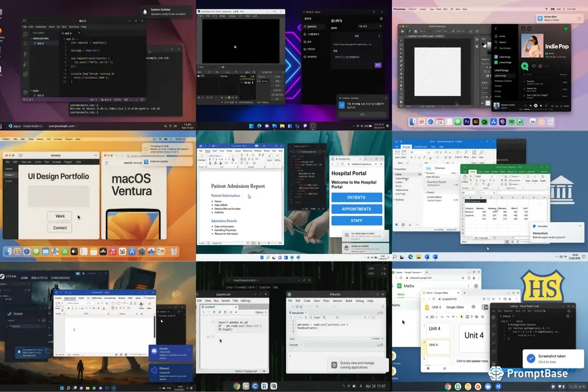Open Music app in the macOS Ventura dock
The height and width of the screenshot is (392, 588).
click(112, 252)
